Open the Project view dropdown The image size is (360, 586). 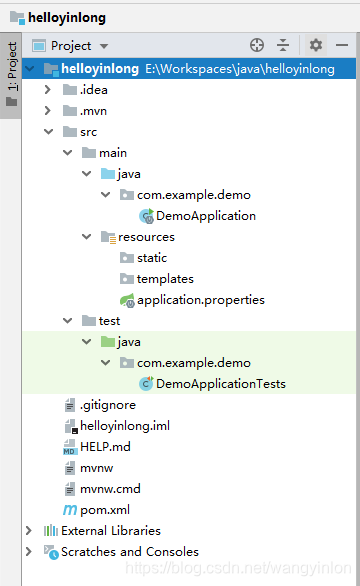(x=104, y=46)
